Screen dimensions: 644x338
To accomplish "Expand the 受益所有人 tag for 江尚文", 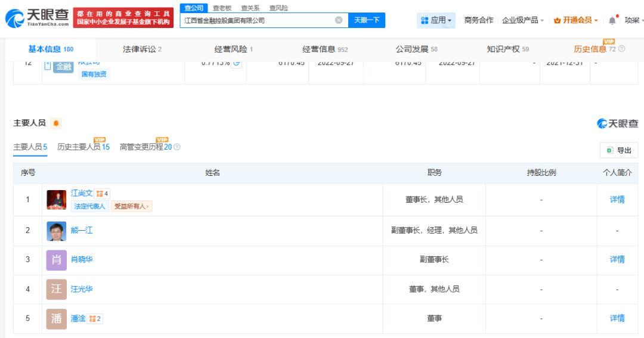I will coord(131,206).
